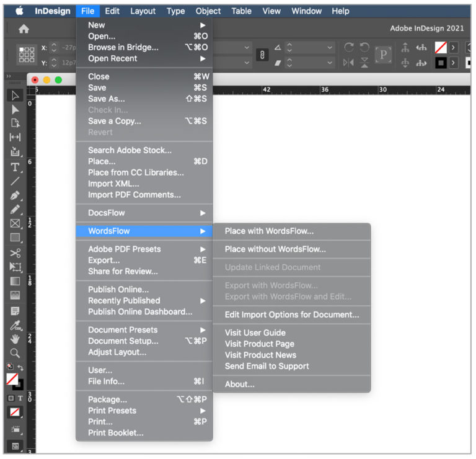Image resolution: width=476 pixels, height=459 pixels.
Task: Select the Gradient Swatch tool
Action: (15, 282)
